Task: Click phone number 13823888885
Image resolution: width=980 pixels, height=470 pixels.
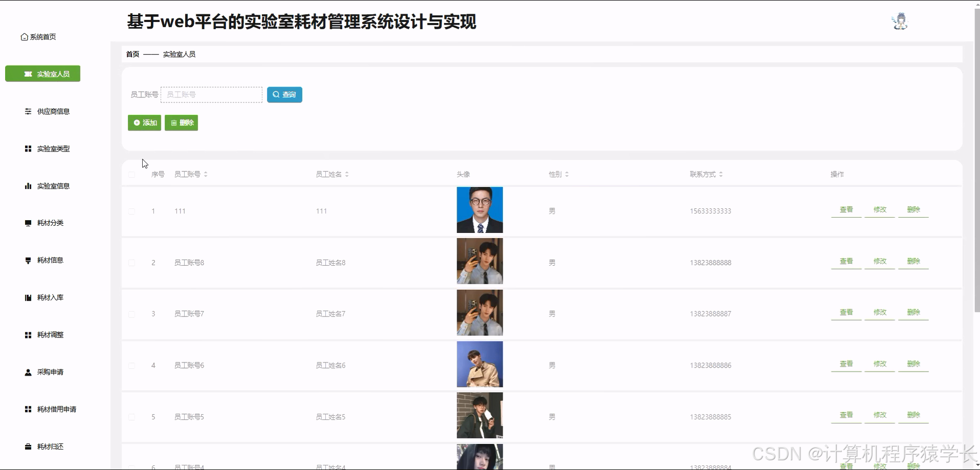Action: pos(710,417)
